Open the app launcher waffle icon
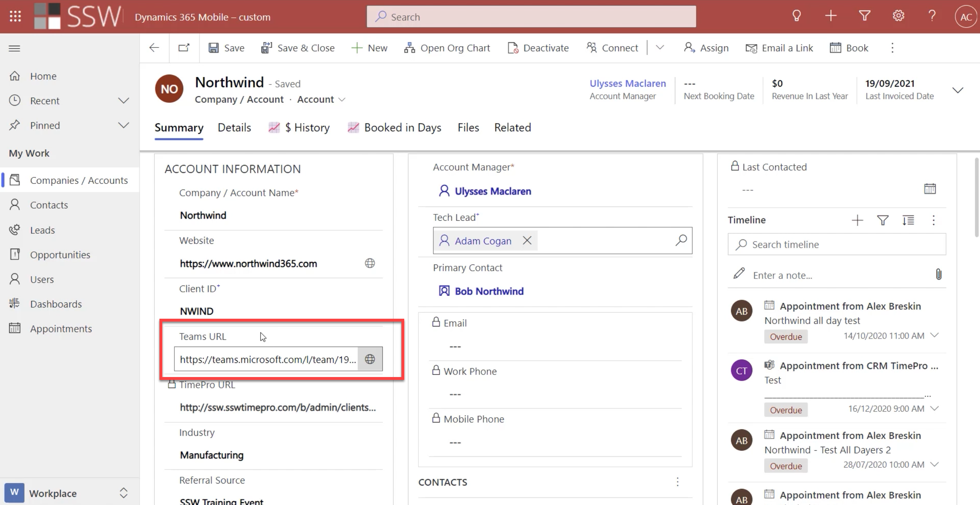Viewport: 980px width, 505px height. pyautogui.click(x=15, y=16)
